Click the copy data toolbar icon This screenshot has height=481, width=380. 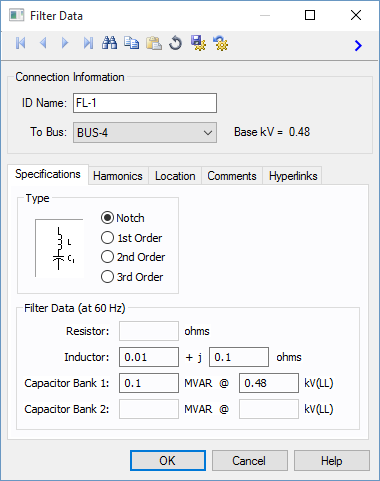coord(132,43)
